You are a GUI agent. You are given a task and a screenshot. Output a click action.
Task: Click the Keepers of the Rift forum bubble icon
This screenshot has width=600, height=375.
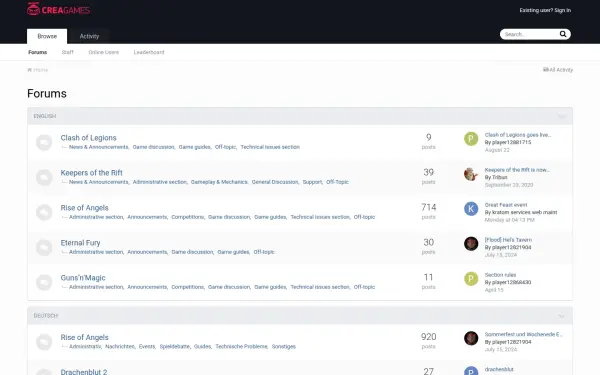(x=44, y=178)
